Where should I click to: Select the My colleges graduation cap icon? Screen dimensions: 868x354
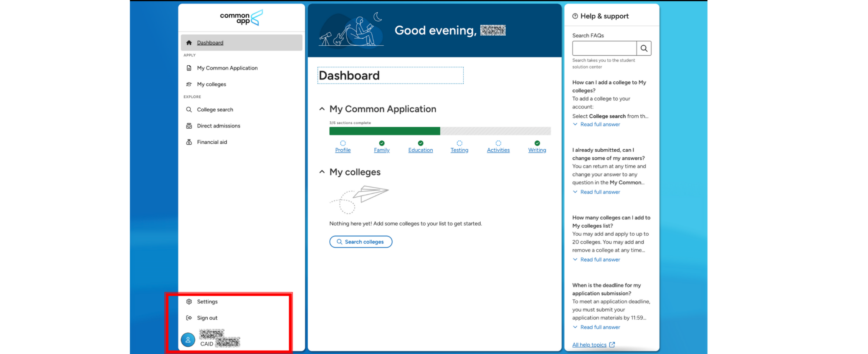pyautogui.click(x=189, y=84)
